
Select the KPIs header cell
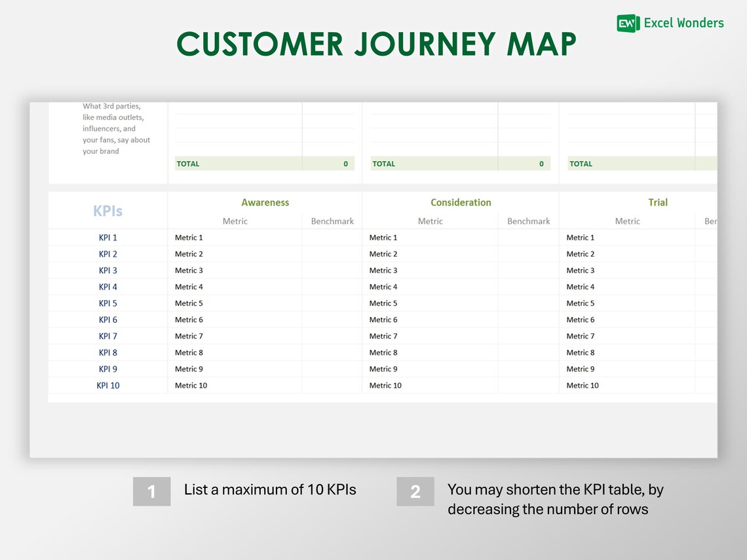point(107,210)
